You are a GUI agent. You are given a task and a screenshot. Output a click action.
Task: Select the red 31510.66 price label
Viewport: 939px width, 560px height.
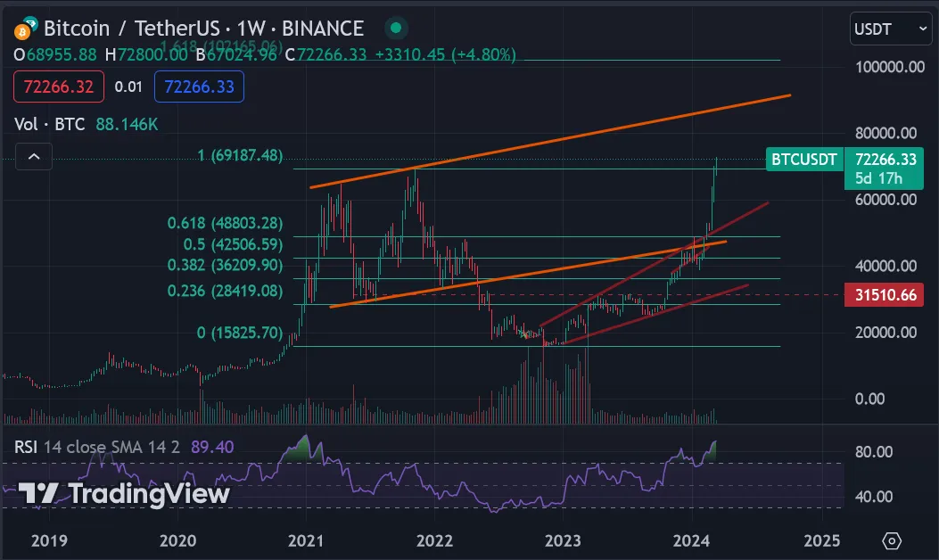(x=885, y=294)
